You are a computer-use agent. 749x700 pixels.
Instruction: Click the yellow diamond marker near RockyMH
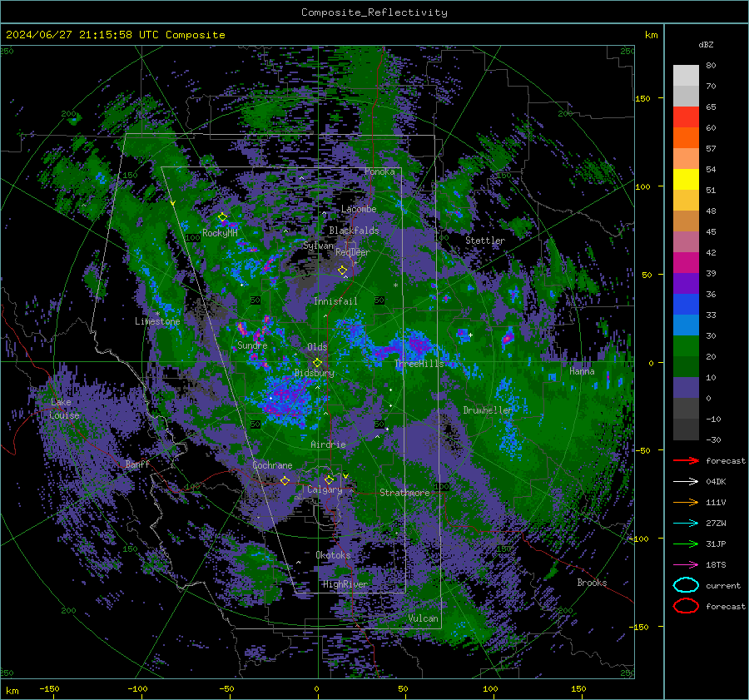(222, 217)
